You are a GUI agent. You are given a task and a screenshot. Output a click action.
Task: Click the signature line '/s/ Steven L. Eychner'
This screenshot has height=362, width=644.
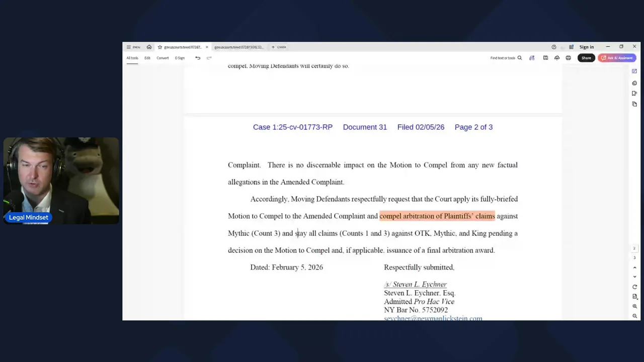click(415, 285)
